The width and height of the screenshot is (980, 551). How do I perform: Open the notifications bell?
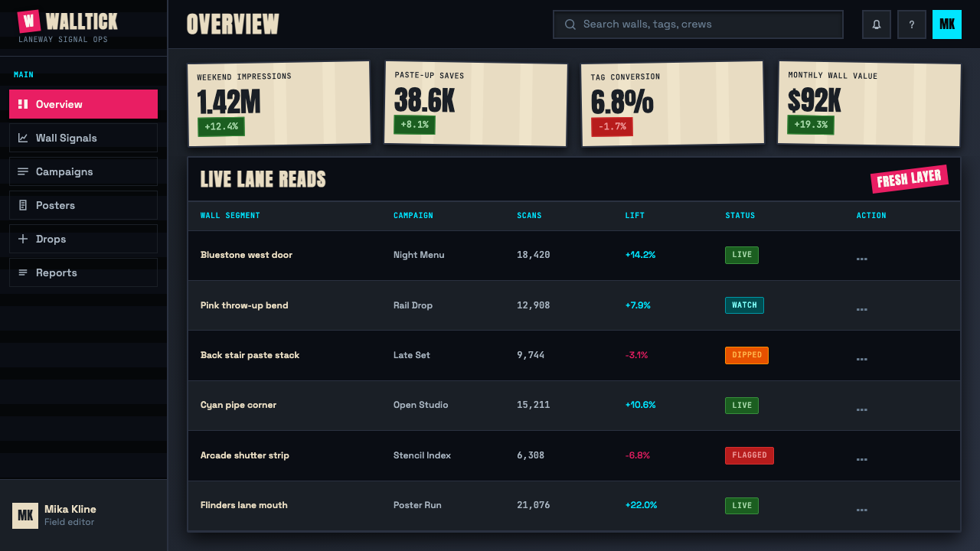[877, 24]
